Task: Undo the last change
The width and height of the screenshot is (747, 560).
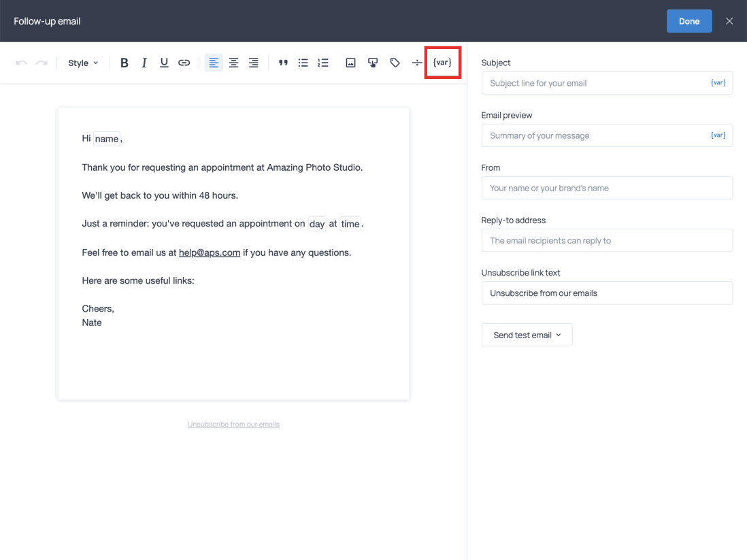Action: coord(21,62)
